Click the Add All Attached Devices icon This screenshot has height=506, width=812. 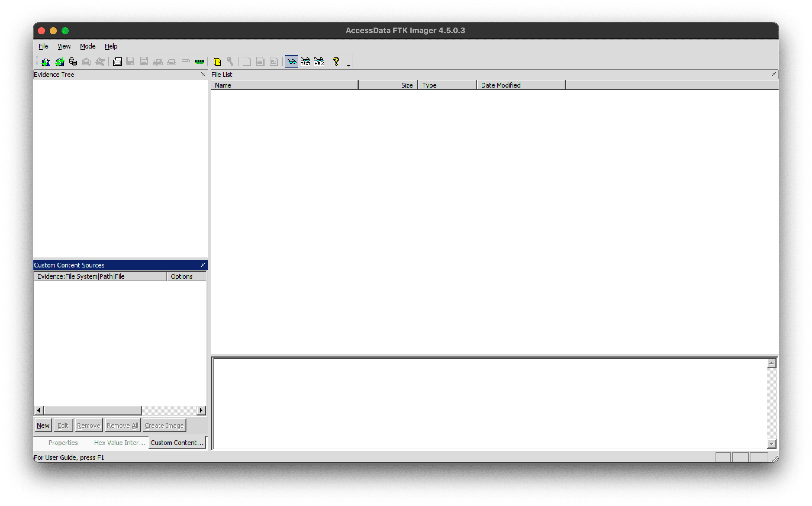[x=59, y=62]
